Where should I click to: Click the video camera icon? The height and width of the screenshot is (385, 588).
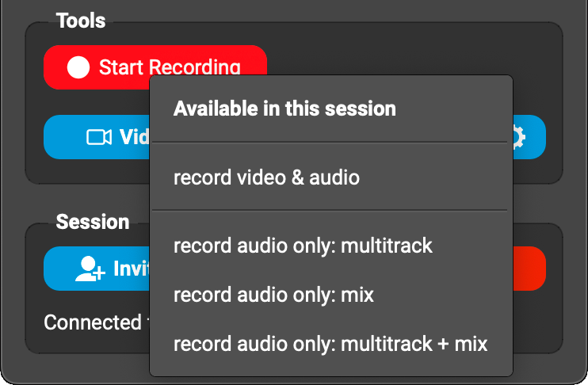coord(98,137)
